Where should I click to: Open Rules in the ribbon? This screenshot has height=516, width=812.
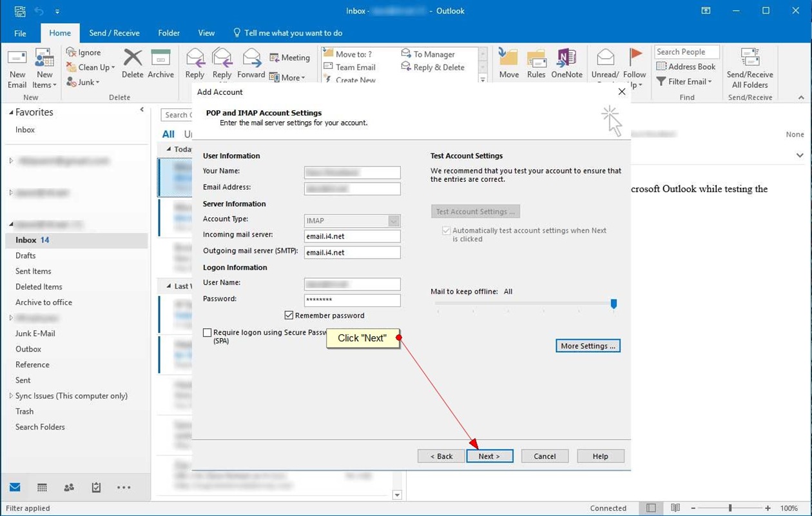(536, 63)
